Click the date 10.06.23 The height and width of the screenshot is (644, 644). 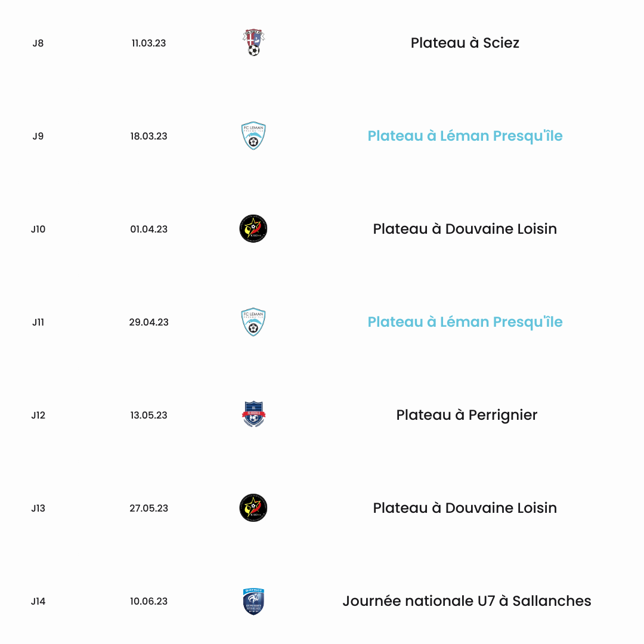click(x=148, y=601)
